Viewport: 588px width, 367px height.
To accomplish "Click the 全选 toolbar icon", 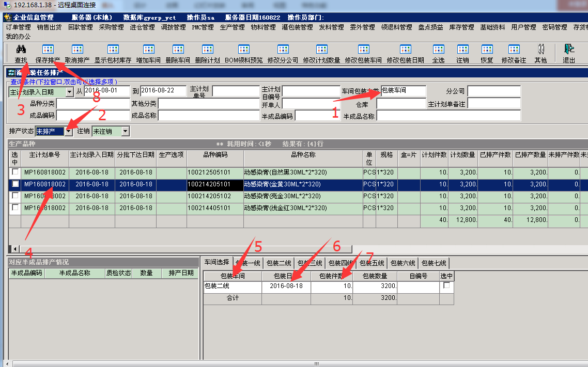I will (x=438, y=50).
